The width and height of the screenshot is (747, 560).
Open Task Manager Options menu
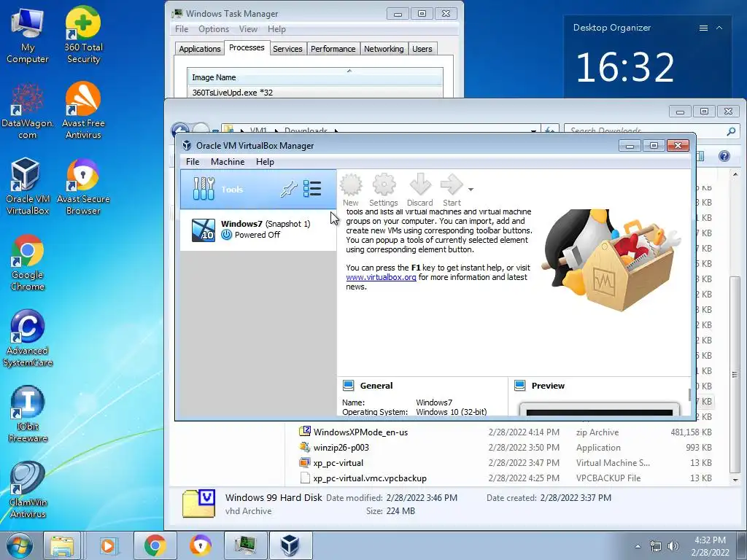click(214, 29)
